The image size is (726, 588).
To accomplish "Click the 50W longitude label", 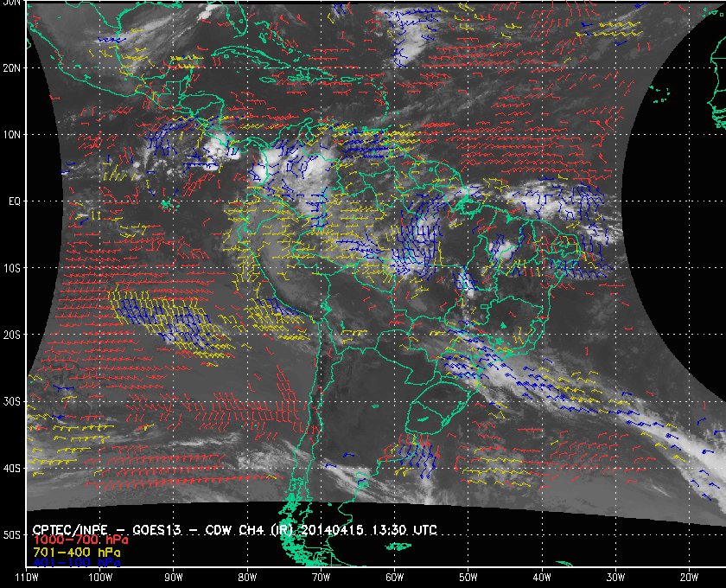I will [468, 578].
